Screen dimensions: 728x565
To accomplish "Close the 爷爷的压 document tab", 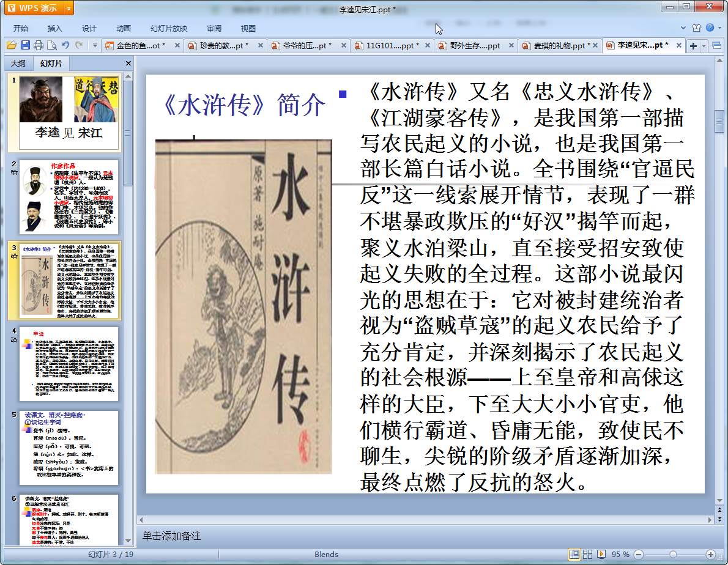I will [344, 45].
